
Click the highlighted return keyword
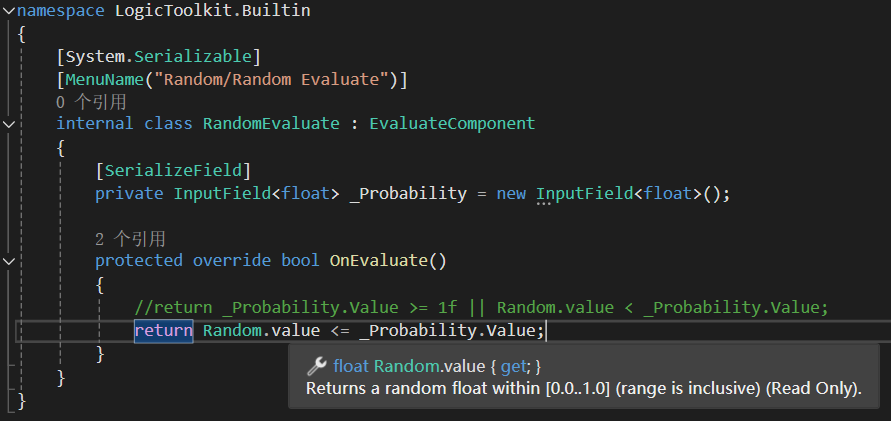coord(163,330)
